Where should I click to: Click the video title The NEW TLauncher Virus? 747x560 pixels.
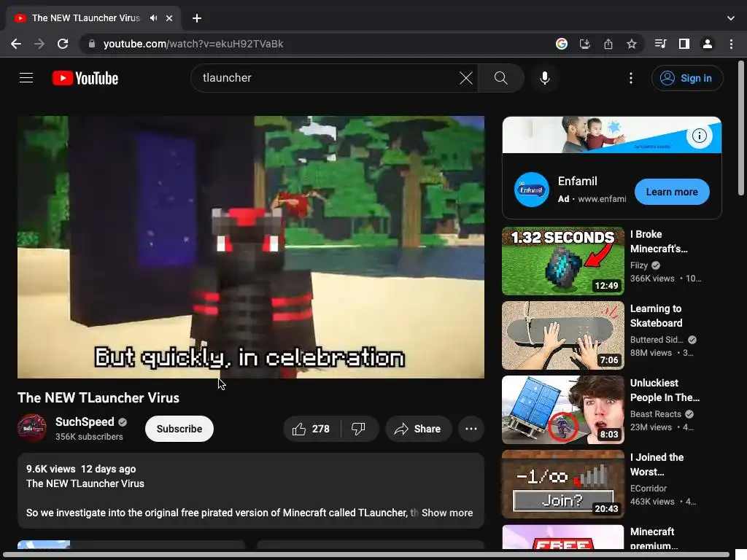pos(98,397)
